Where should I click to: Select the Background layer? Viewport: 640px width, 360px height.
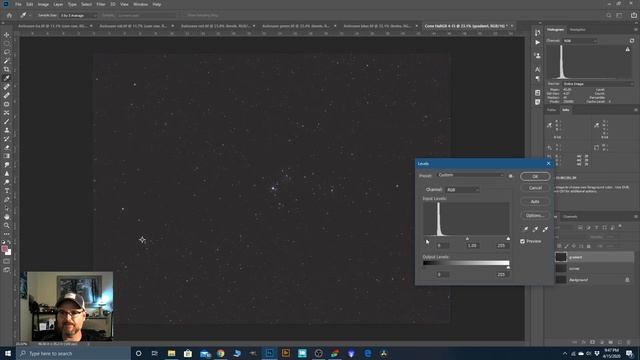pos(595,280)
